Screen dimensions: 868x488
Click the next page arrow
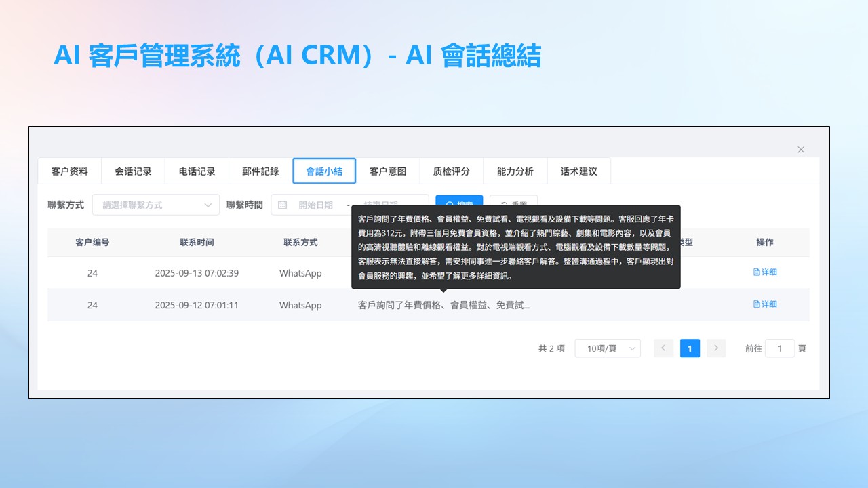point(716,348)
